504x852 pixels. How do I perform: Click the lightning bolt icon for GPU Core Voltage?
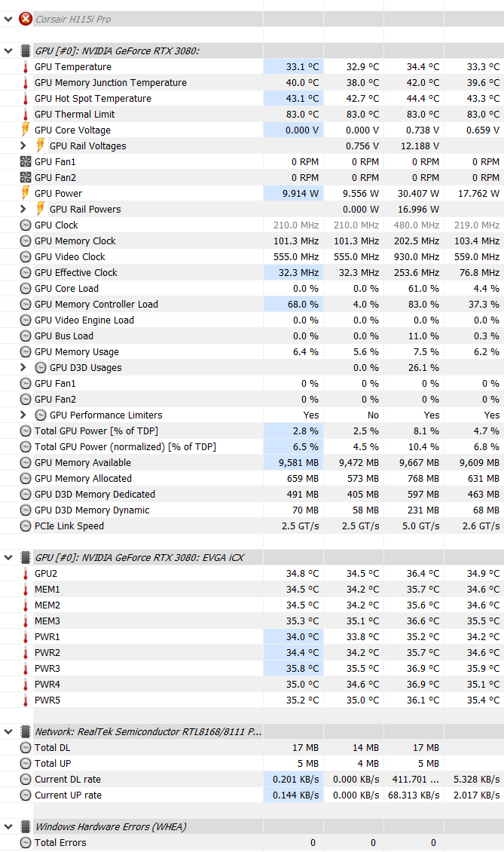tap(25, 130)
